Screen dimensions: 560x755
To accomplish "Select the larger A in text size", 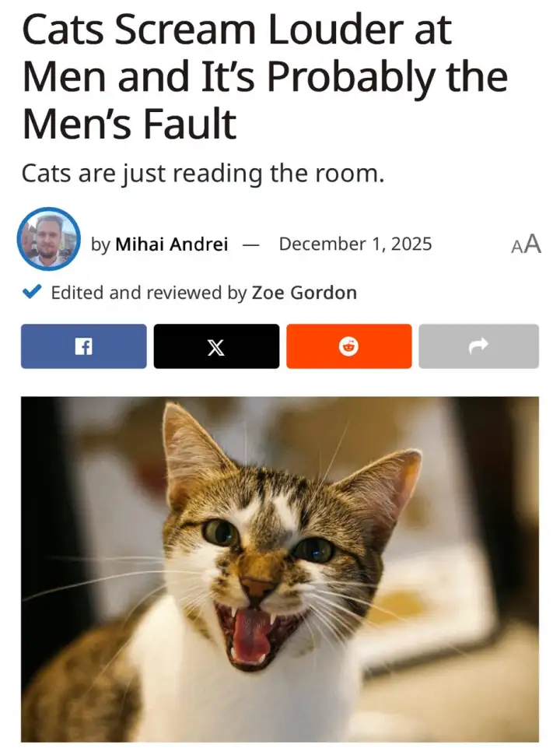I will coord(533,244).
